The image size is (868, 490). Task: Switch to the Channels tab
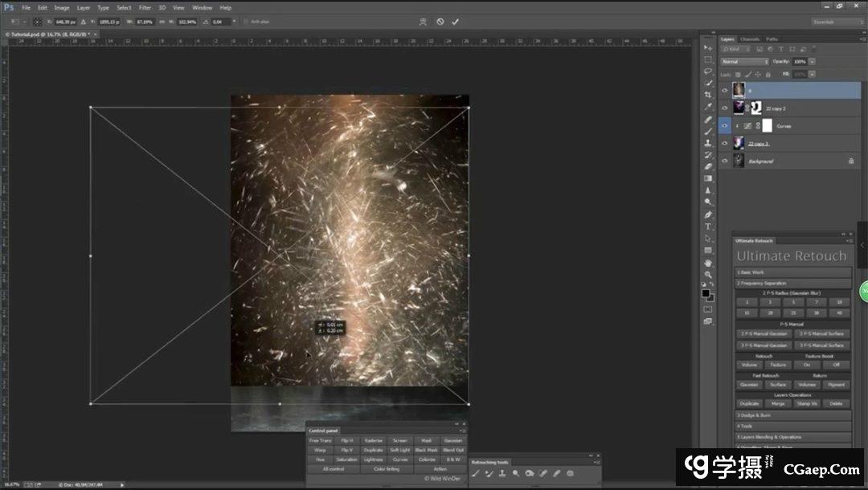[x=749, y=39]
